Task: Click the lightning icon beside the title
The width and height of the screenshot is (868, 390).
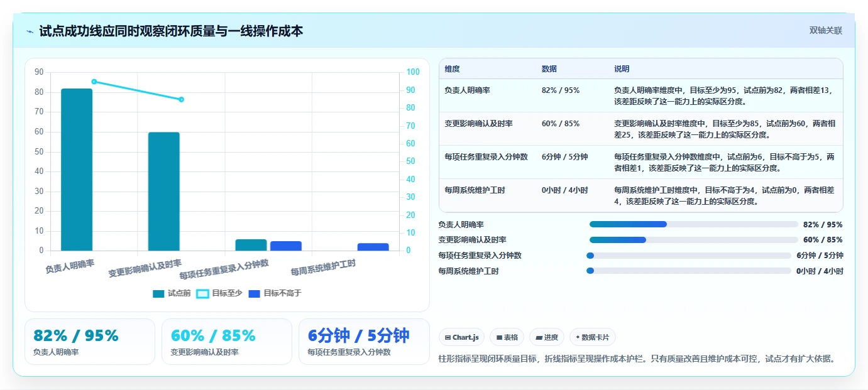Action: (x=30, y=31)
